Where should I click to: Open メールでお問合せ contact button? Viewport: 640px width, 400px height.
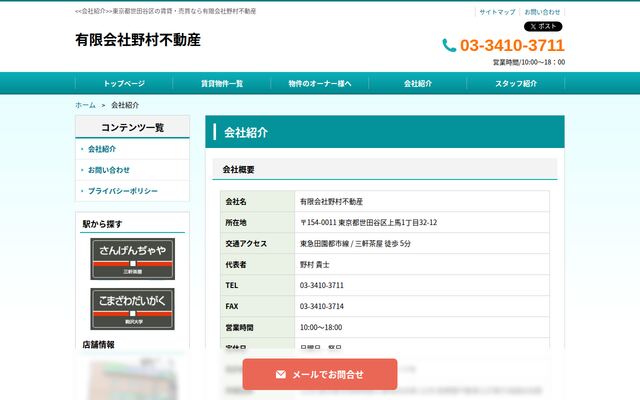click(x=320, y=374)
